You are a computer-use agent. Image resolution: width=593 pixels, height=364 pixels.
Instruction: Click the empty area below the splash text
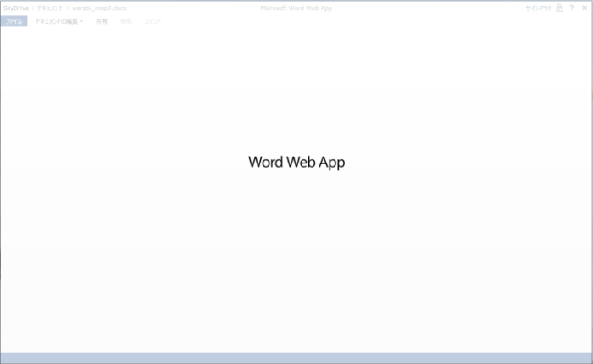pyautogui.click(x=296, y=254)
